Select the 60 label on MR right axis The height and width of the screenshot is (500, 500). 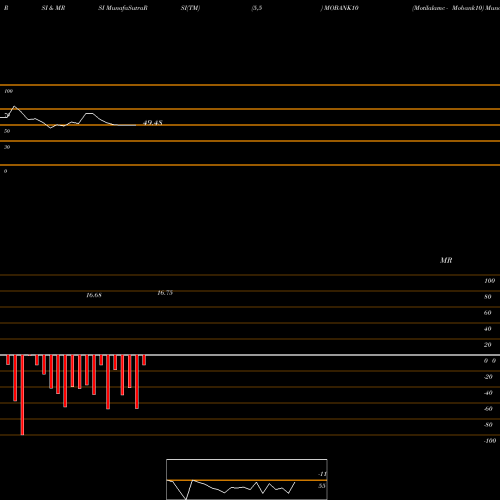point(488,313)
